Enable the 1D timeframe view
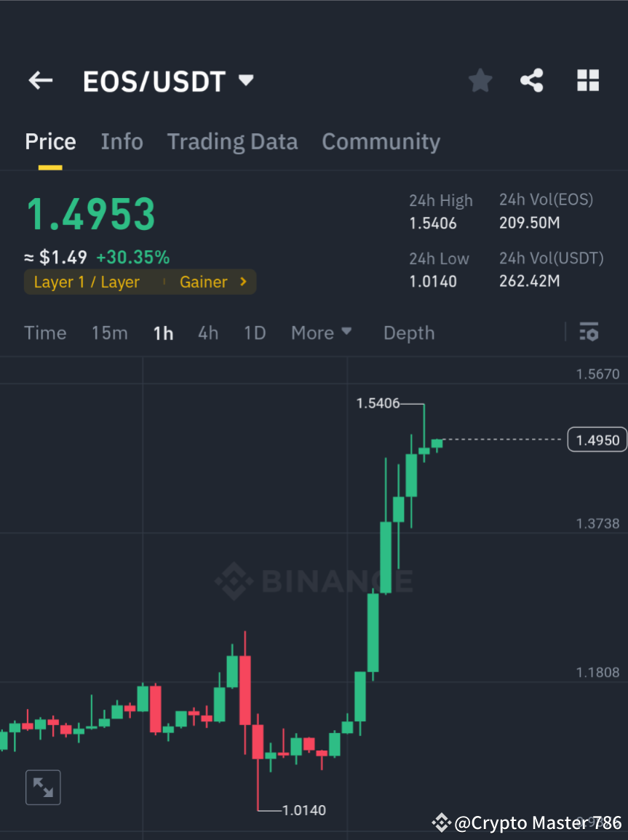This screenshot has height=840, width=628. (x=255, y=333)
